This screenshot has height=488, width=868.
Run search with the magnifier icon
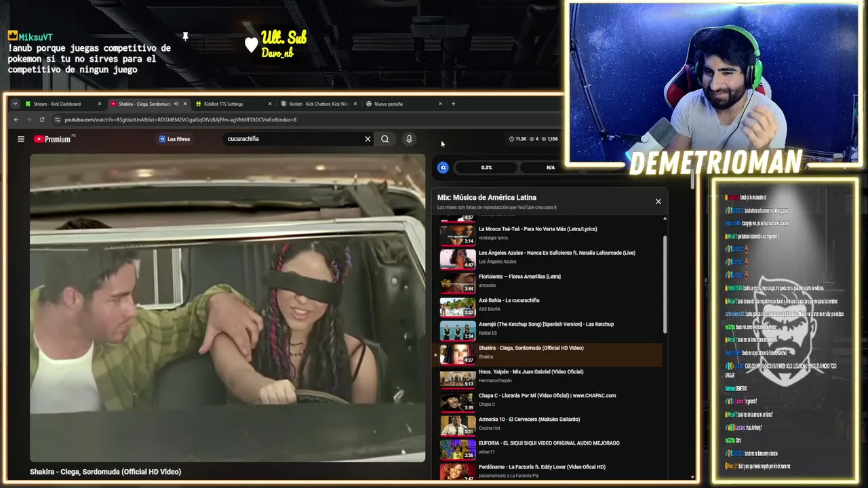pos(384,139)
